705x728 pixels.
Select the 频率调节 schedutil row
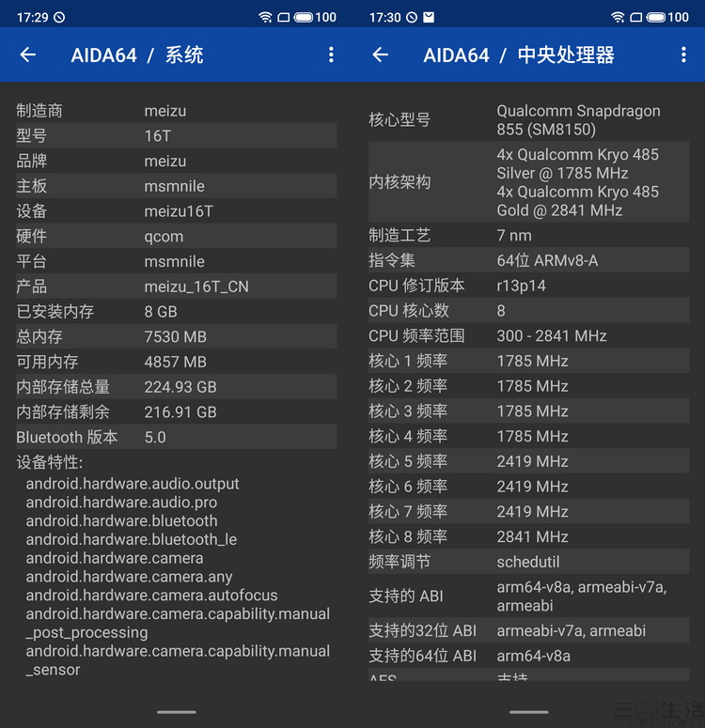tap(529, 562)
